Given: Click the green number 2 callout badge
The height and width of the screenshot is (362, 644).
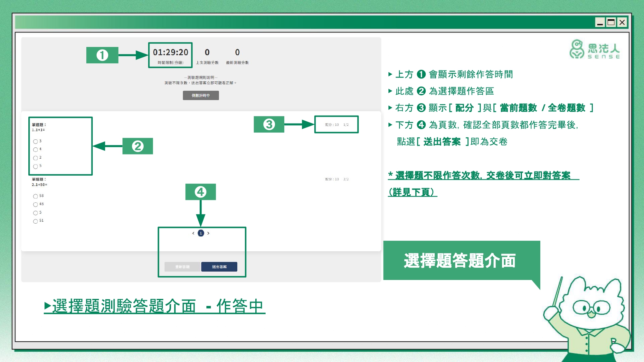Looking at the screenshot, I should tap(137, 146).
